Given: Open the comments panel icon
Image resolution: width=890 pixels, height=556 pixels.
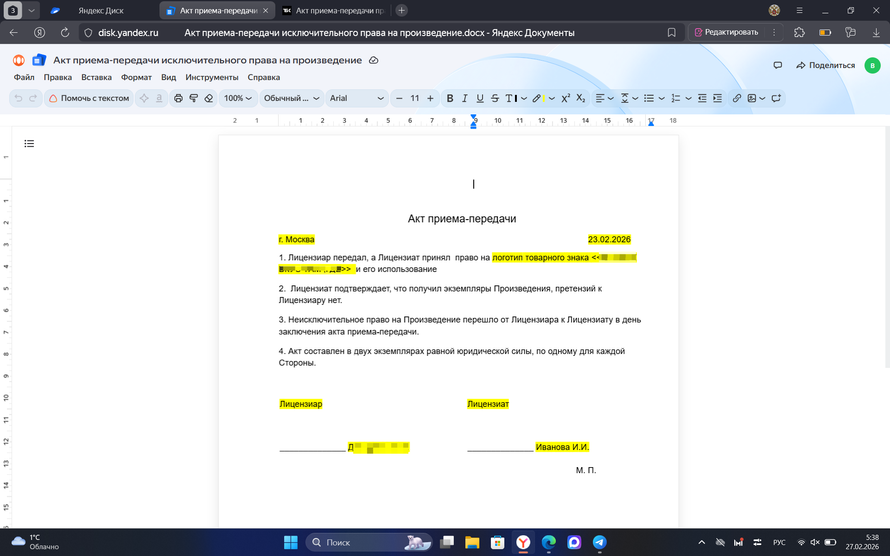Looking at the screenshot, I should point(777,65).
